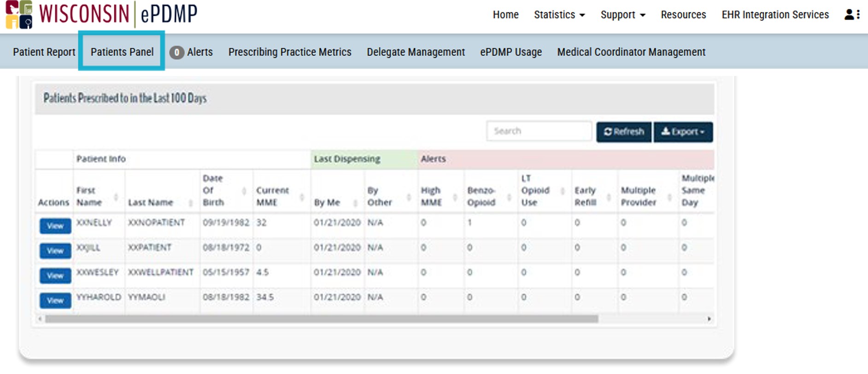
Task: Sort by Multiple Provider alert arrows
Action: coord(669,197)
